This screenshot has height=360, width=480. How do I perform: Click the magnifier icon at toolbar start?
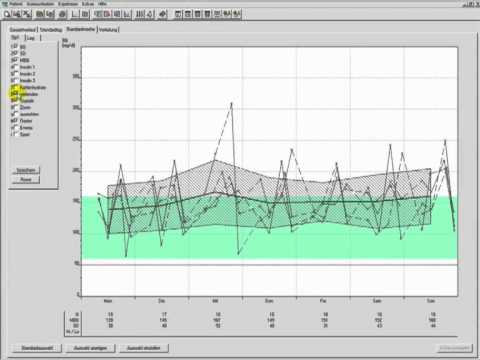tap(7, 14)
